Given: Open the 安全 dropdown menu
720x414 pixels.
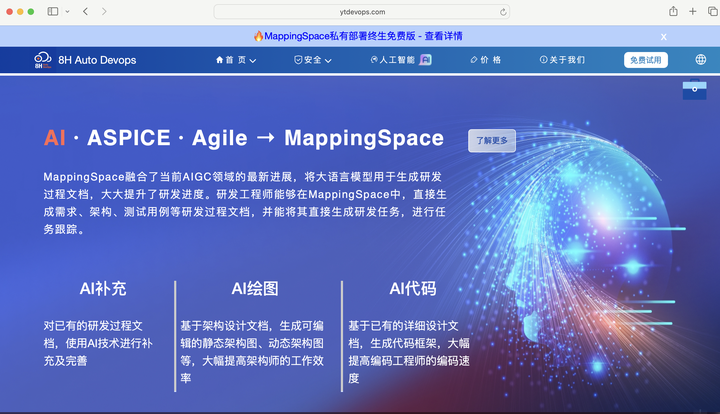Looking at the screenshot, I should point(313,60).
